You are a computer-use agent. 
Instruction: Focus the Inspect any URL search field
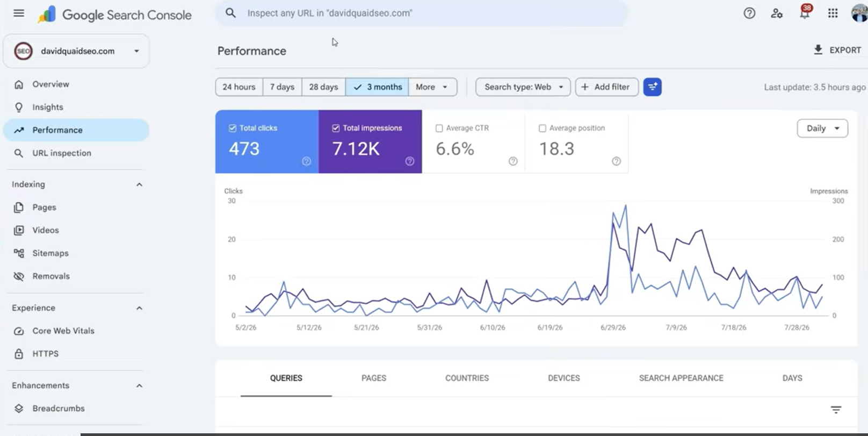422,13
